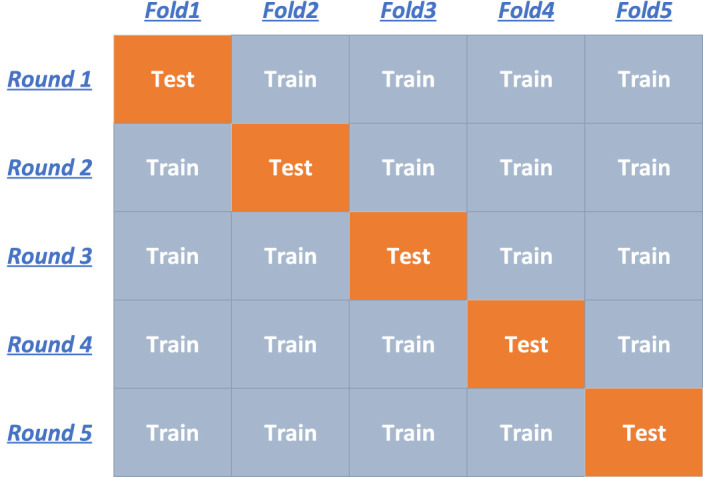Select the Train cell at Round 5, Fold1
Viewport: 703px width, 477px height.
172,433
